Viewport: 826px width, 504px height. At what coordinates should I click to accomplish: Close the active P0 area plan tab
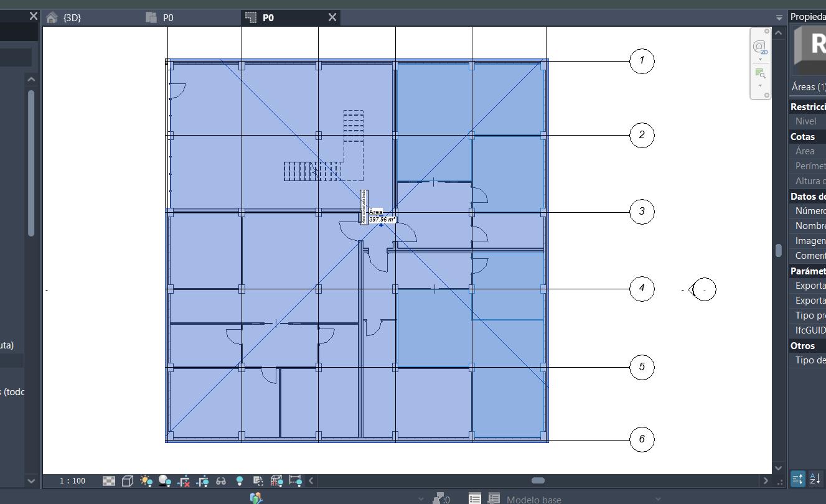click(332, 17)
